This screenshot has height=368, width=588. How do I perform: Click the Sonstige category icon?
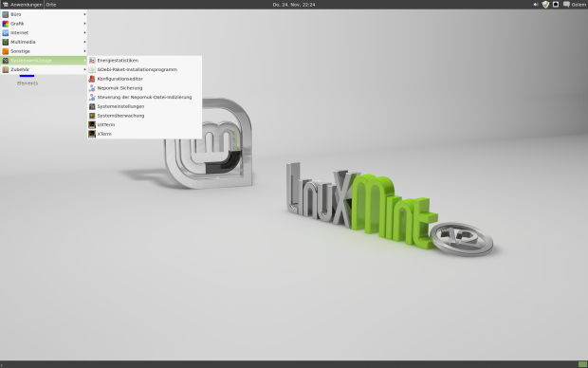tap(6, 51)
